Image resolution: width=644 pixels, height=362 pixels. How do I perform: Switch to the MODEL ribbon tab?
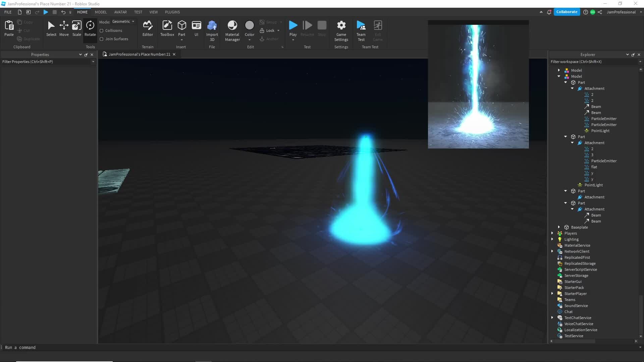coord(101,12)
